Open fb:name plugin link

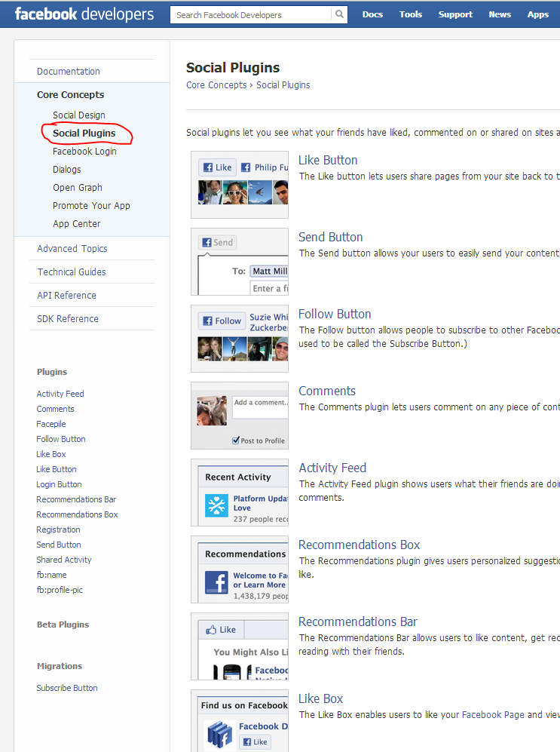click(x=52, y=575)
